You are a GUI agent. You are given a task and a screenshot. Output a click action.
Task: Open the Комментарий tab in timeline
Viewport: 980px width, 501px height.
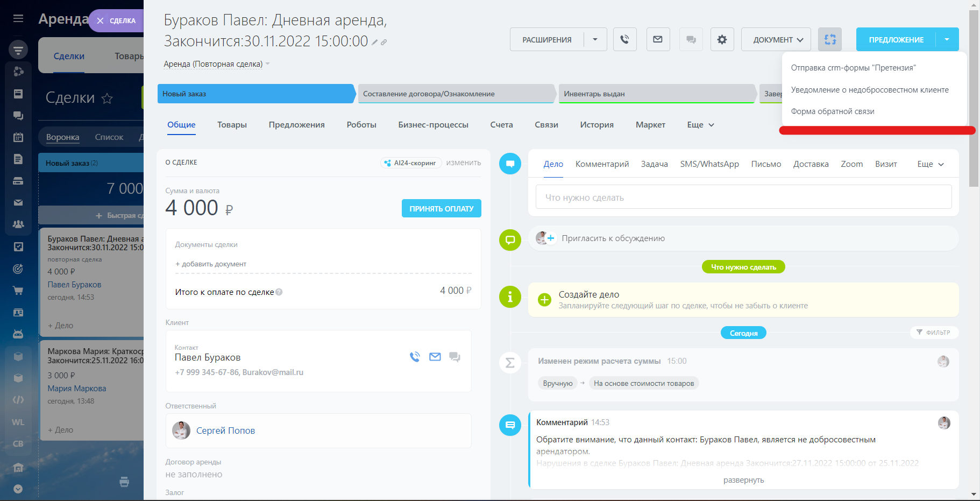pyautogui.click(x=602, y=164)
